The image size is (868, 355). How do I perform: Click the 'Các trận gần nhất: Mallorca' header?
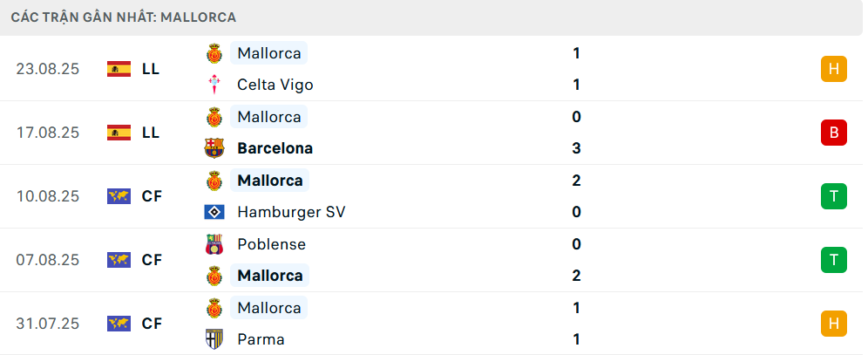pos(123,17)
